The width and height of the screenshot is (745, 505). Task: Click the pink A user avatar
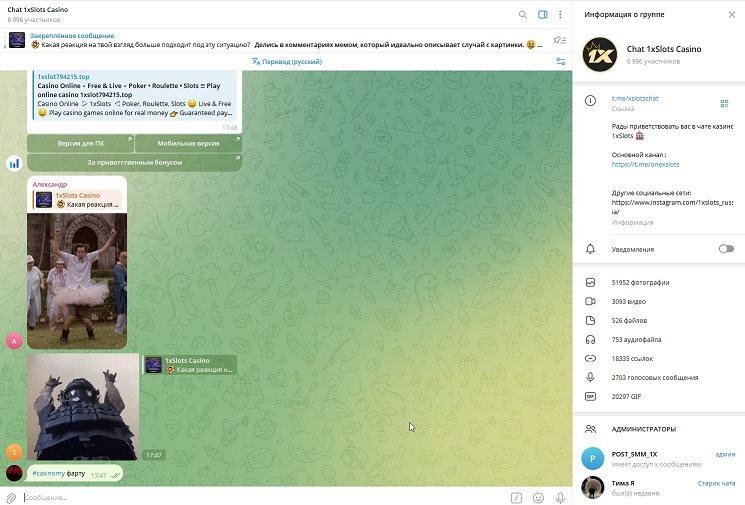point(14,341)
